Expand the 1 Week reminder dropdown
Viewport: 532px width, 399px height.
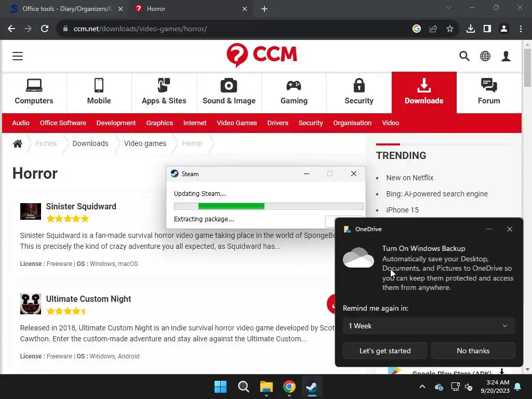pos(429,326)
